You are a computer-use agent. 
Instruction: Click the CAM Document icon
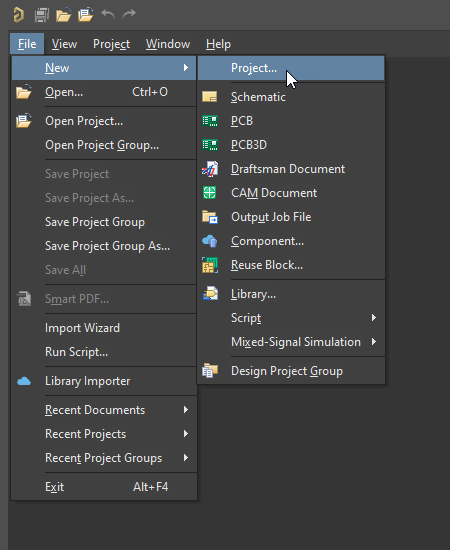(x=209, y=193)
